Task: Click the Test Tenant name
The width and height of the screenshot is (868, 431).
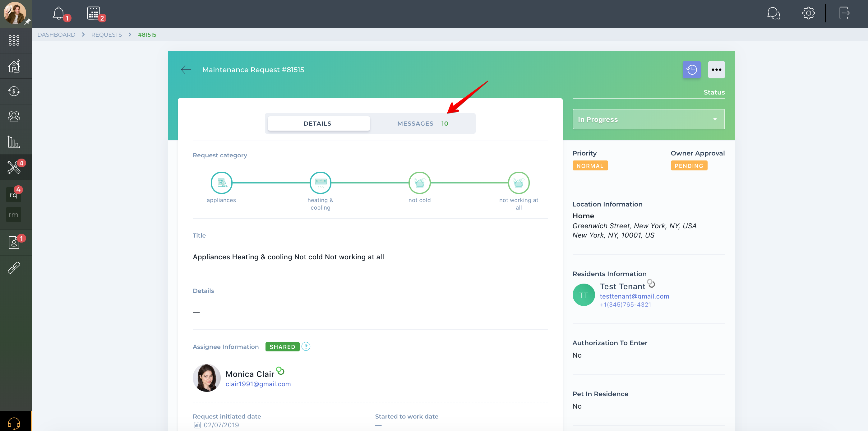Action: pyautogui.click(x=622, y=286)
